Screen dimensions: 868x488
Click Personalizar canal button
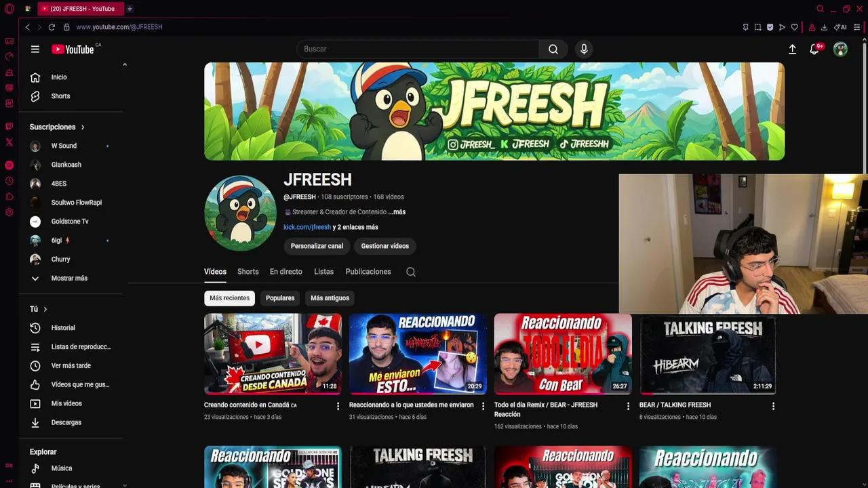click(x=317, y=246)
